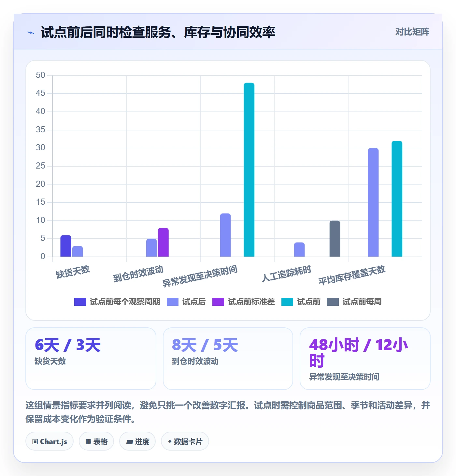456x476 pixels.
Task: Click the 48小时 / 12小时 stat value
Action: click(358, 353)
